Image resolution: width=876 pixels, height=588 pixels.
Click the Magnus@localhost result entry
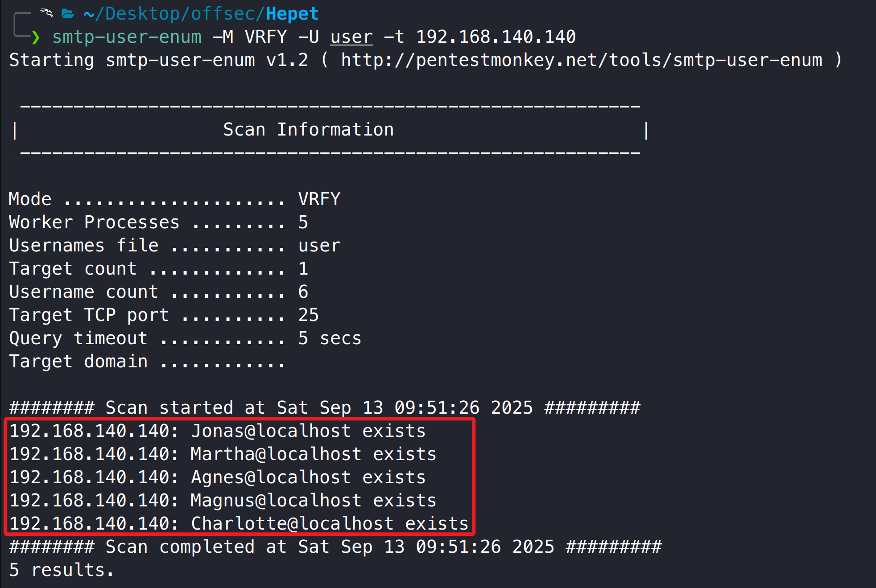click(x=276, y=501)
